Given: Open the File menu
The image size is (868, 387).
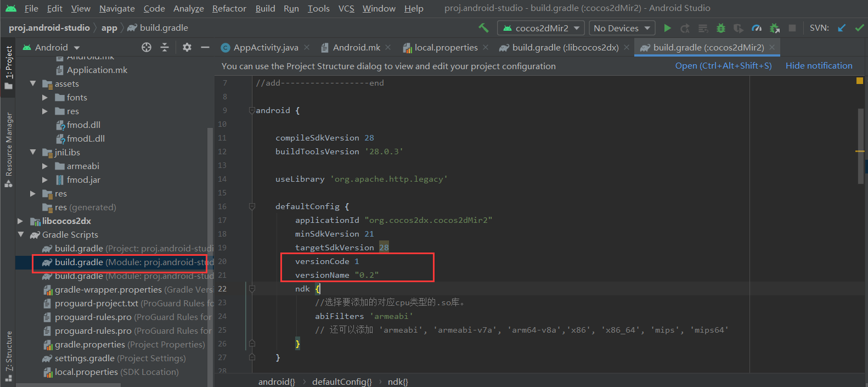Looking at the screenshot, I should (31, 8).
